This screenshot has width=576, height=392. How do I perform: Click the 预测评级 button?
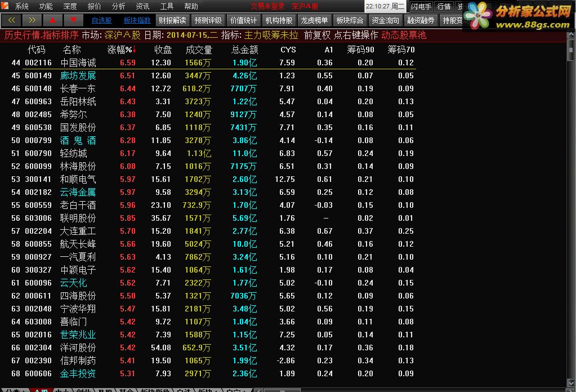pyautogui.click(x=208, y=21)
